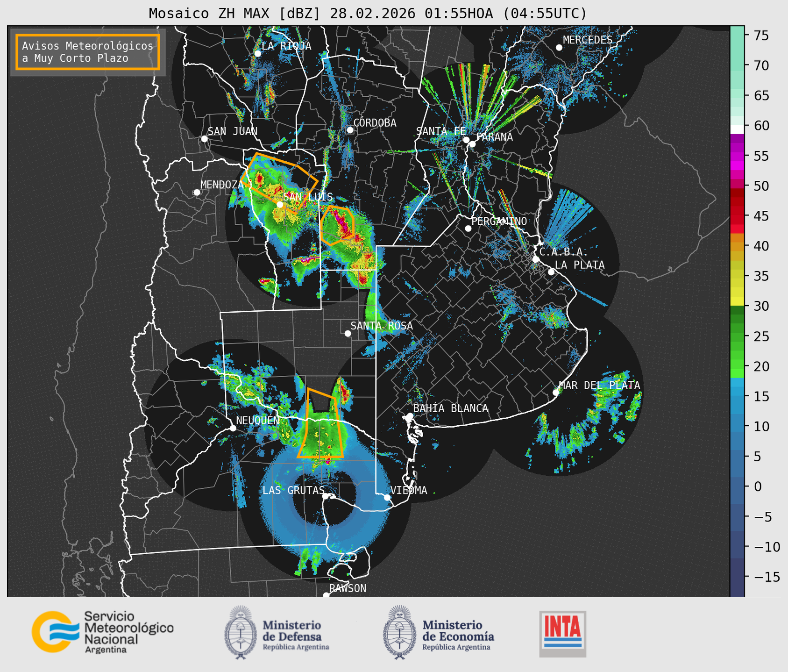Click the Santa Fe city marker
The height and width of the screenshot is (672, 788).
(466, 140)
